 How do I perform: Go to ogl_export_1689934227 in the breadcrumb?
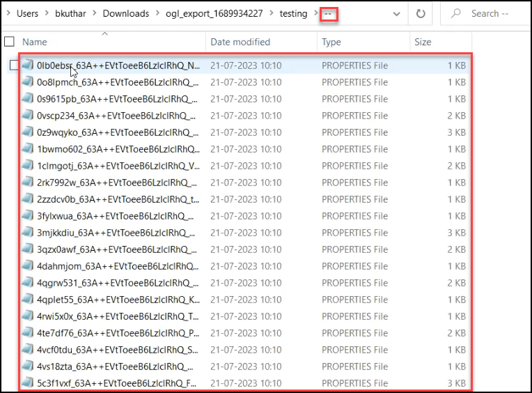point(214,13)
